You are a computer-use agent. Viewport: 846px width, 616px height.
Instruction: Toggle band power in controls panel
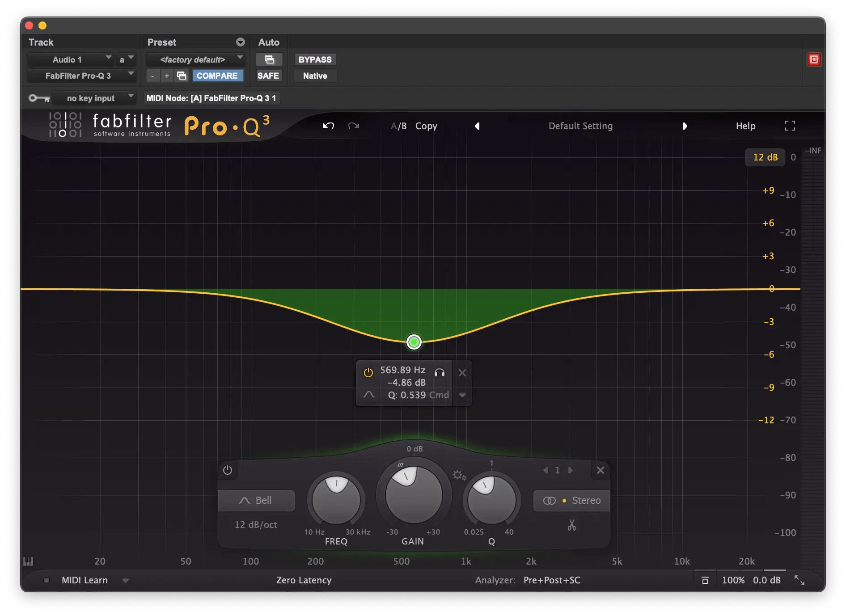pos(228,470)
